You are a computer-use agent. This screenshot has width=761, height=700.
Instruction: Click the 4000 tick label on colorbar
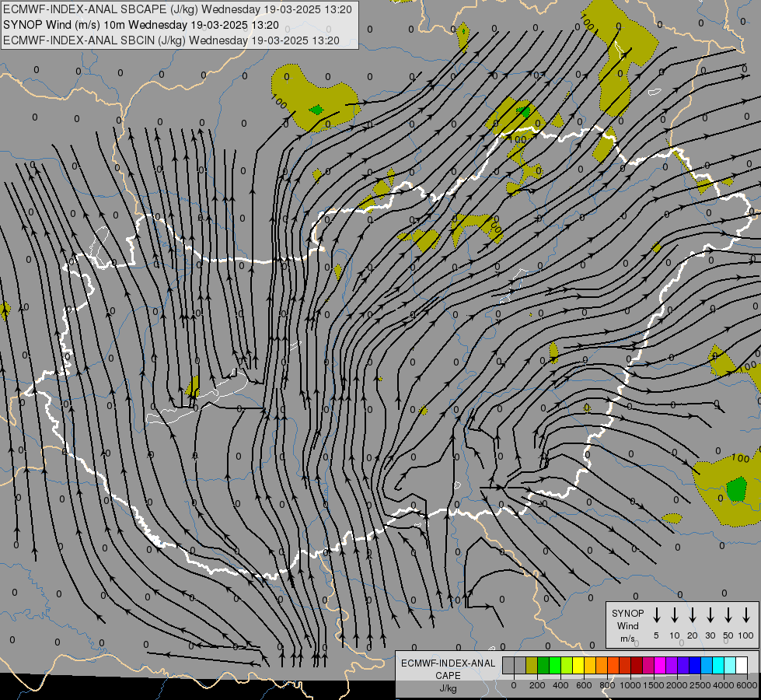coord(724,685)
